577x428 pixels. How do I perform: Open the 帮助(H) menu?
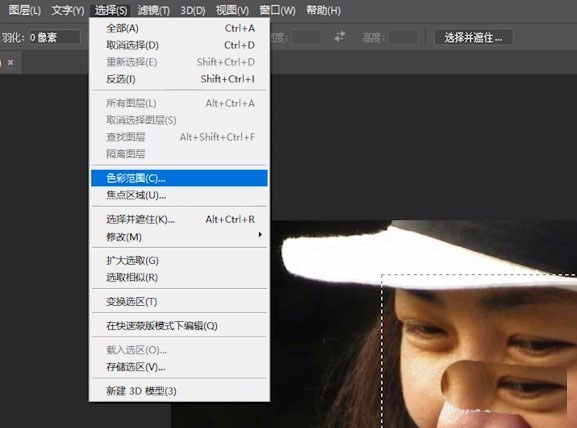(x=323, y=10)
